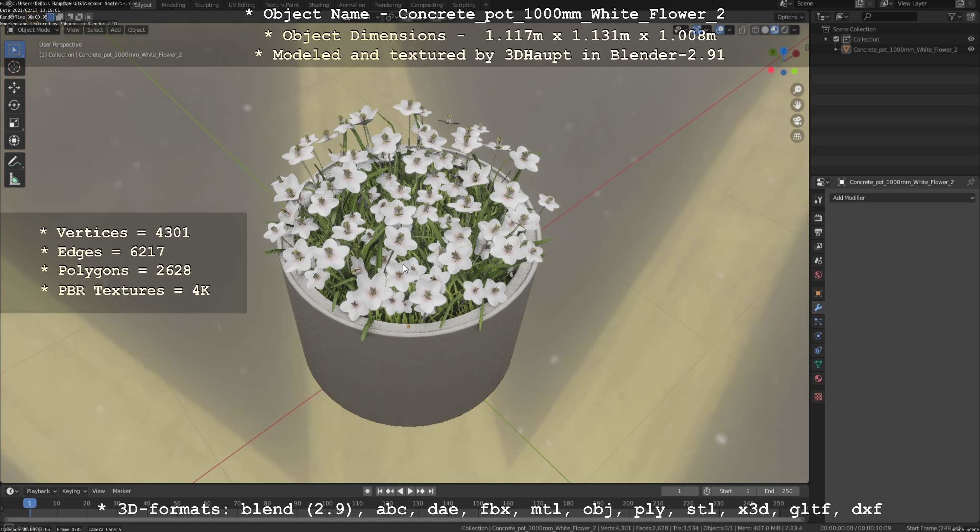Select the Annotate tool

pyautogui.click(x=15, y=161)
